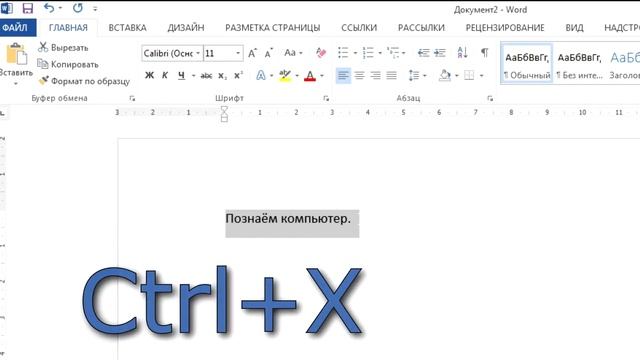Toggle italic К formatting

click(165, 76)
